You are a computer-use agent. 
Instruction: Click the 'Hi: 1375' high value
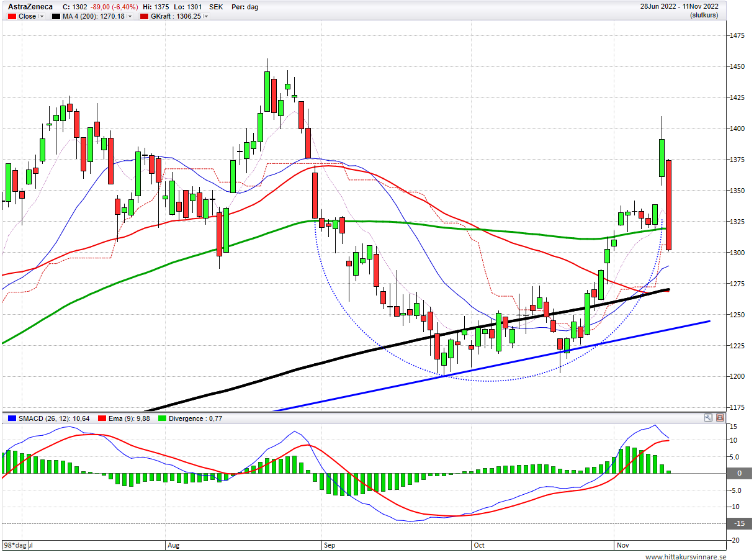pos(156,7)
